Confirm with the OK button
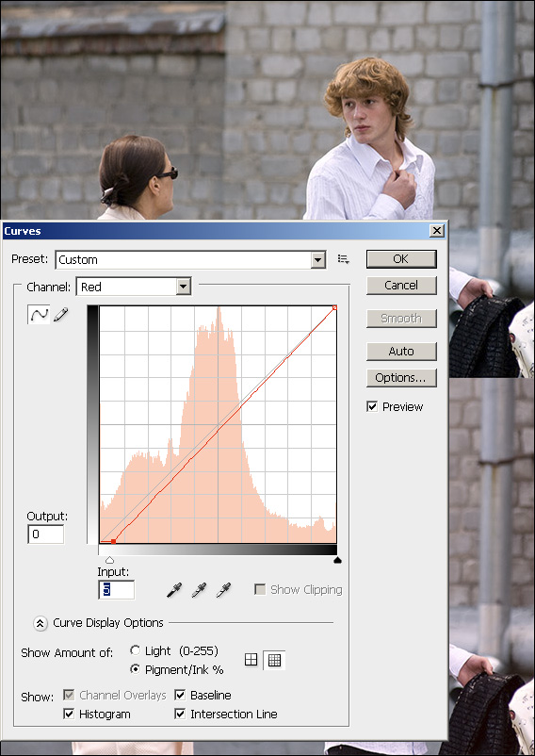The image size is (535, 756). [x=401, y=259]
